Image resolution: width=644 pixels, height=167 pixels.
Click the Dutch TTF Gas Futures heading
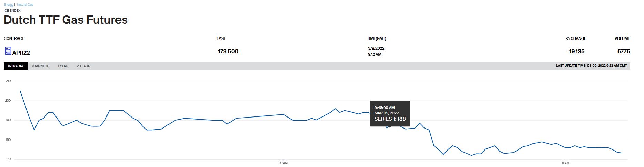(x=66, y=20)
